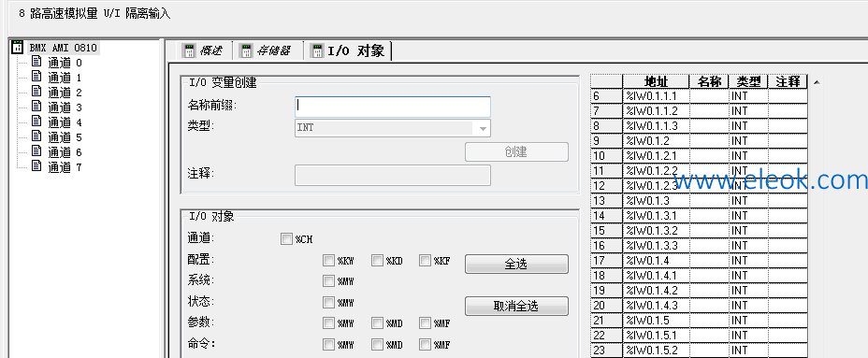Check the 参数 %MF checkbox

point(425,323)
